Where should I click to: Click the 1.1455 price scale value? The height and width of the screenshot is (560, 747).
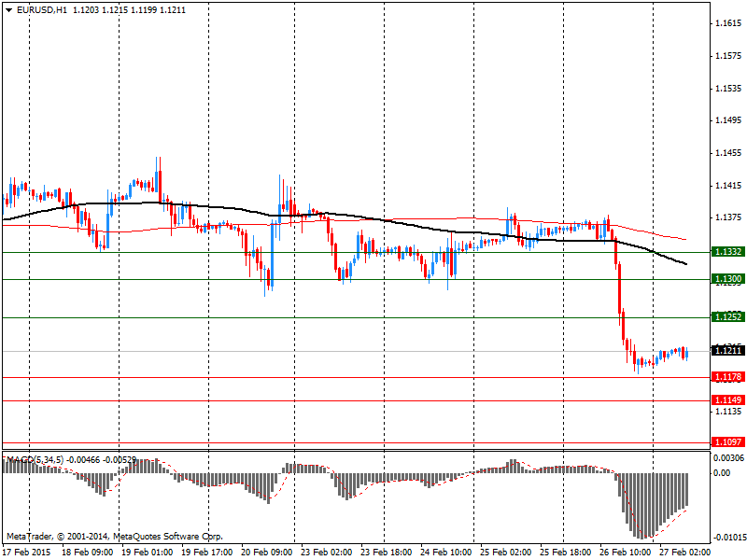[x=728, y=153]
